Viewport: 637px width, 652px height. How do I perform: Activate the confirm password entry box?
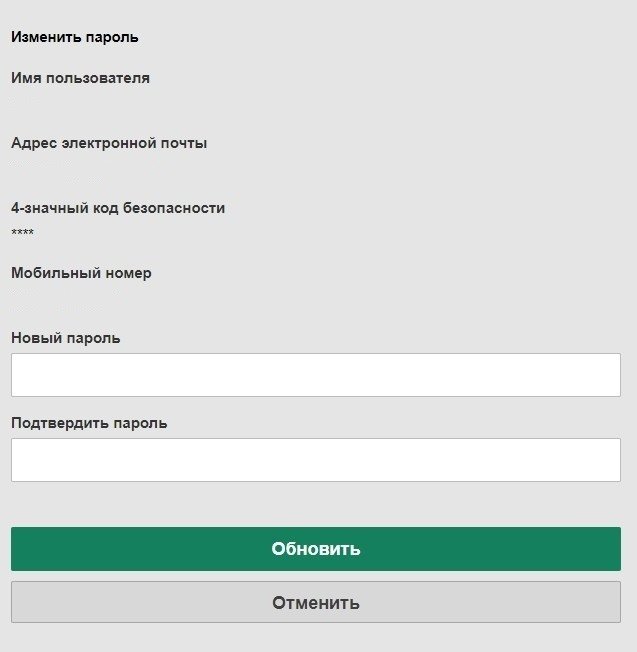tap(316, 460)
